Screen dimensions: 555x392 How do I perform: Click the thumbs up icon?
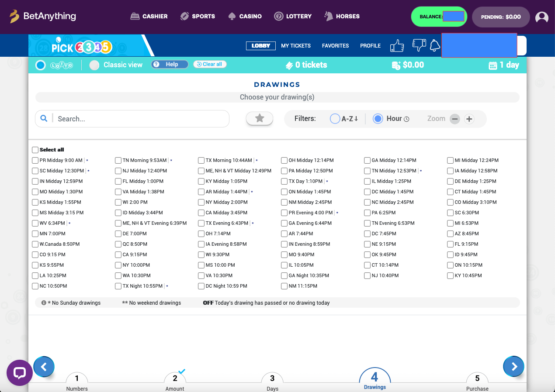[x=397, y=45]
